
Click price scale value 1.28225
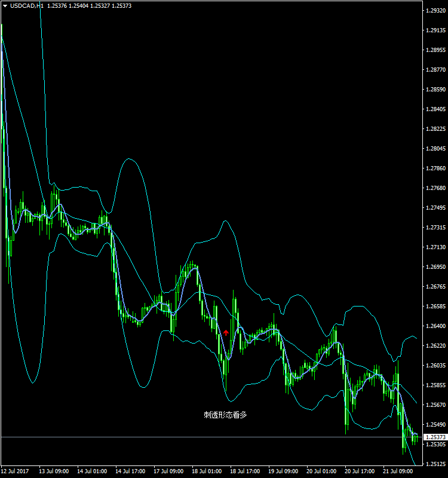point(435,129)
